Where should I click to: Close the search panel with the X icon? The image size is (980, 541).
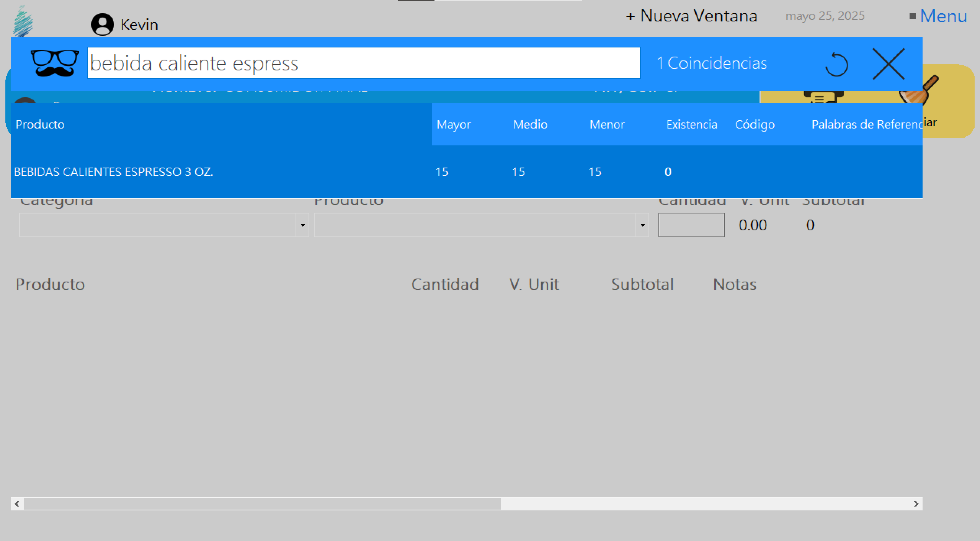click(888, 64)
